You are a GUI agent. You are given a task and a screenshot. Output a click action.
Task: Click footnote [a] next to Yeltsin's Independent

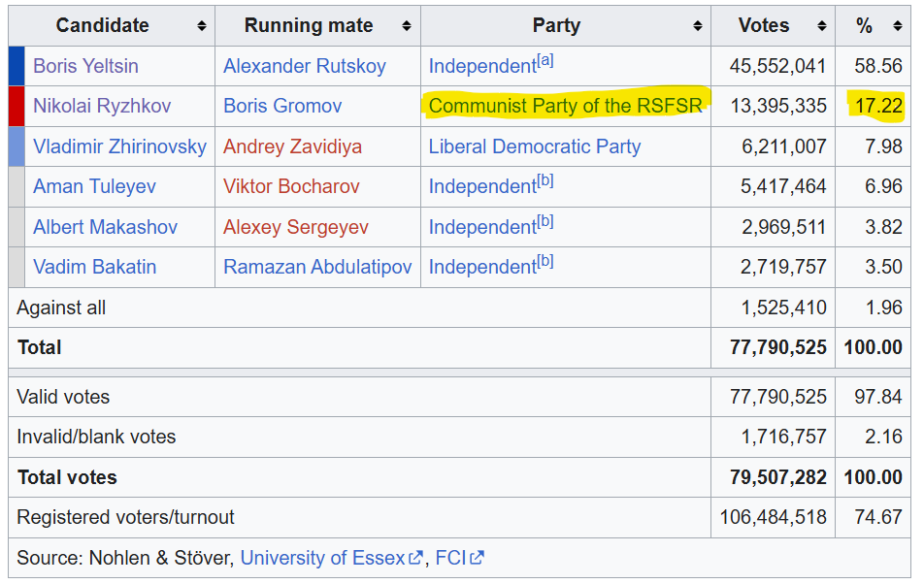pyautogui.click(x=545, y=61)
